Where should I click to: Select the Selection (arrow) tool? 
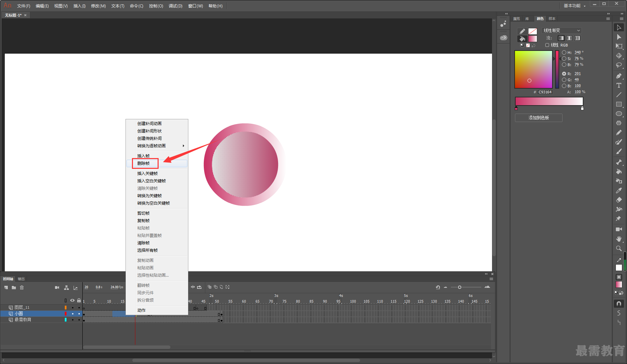(619, 28)
